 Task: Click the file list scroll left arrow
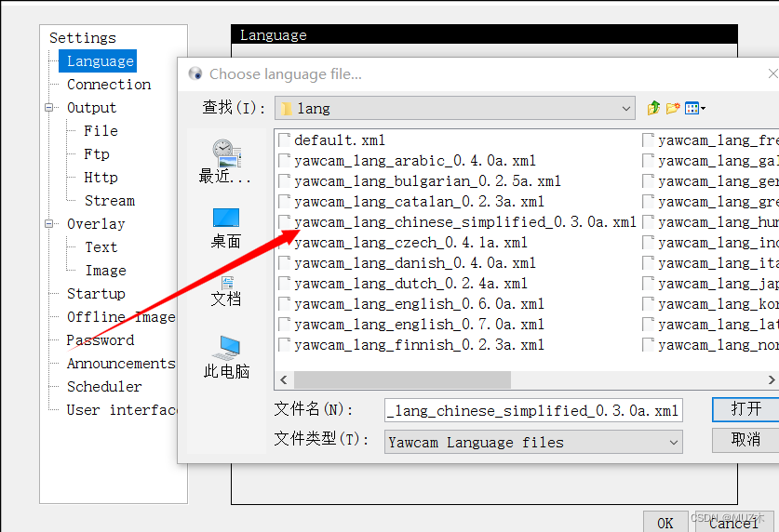[284, 379]
